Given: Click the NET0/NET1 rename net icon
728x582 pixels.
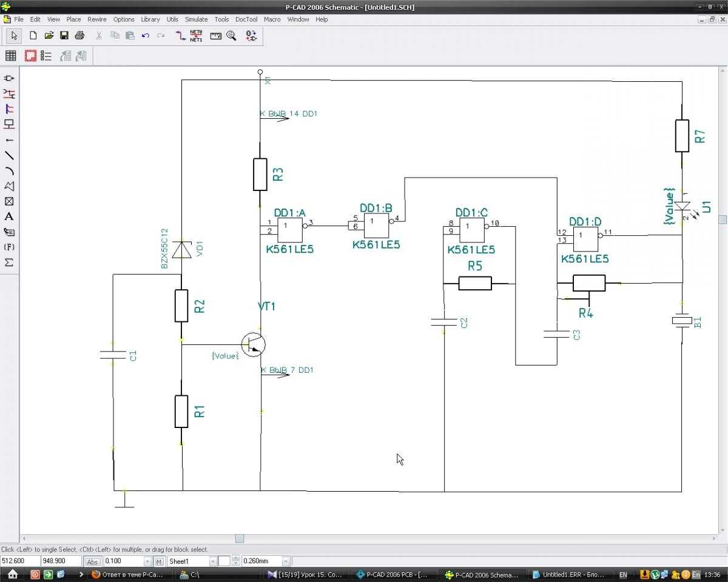Looking at the screenshot, I should pyautogui.click(x=196, y=36).
